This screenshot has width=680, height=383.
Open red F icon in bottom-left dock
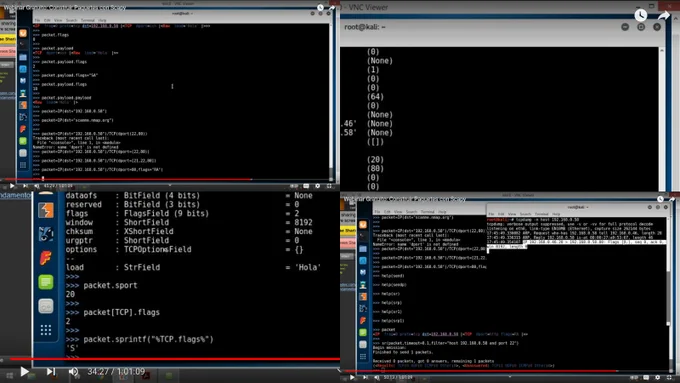(46, 258)
